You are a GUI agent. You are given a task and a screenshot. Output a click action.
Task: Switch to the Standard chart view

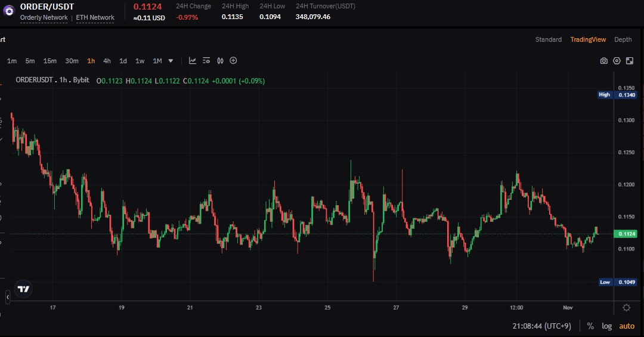click(549, 39)
